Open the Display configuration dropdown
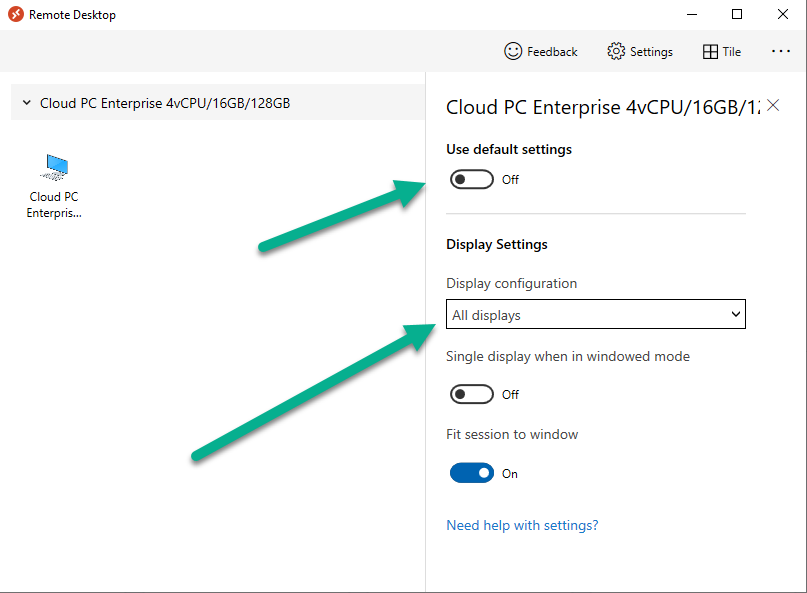The height and width of the screenshot is (593, 807). click(x=595, y=314)
